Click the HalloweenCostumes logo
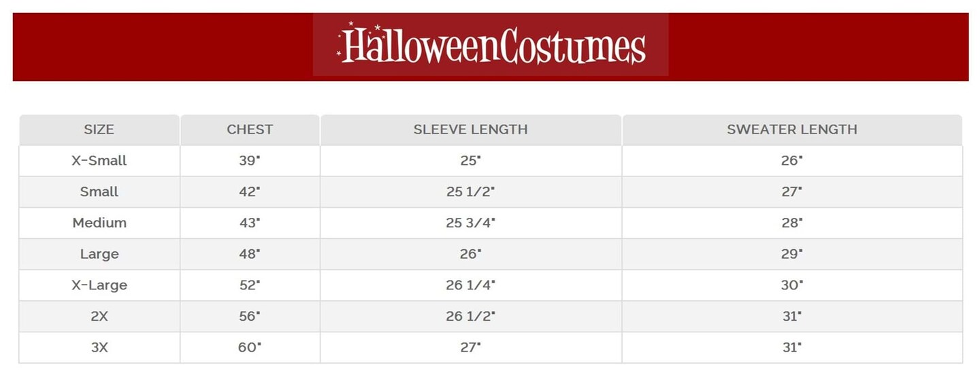This screenshot has width=980, height=382. coord(491,45)
